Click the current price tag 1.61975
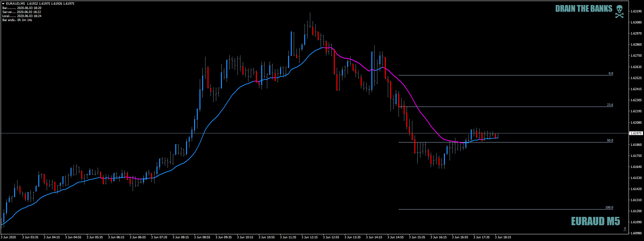This screenshot has width=644, height=241. coord(636,133)
